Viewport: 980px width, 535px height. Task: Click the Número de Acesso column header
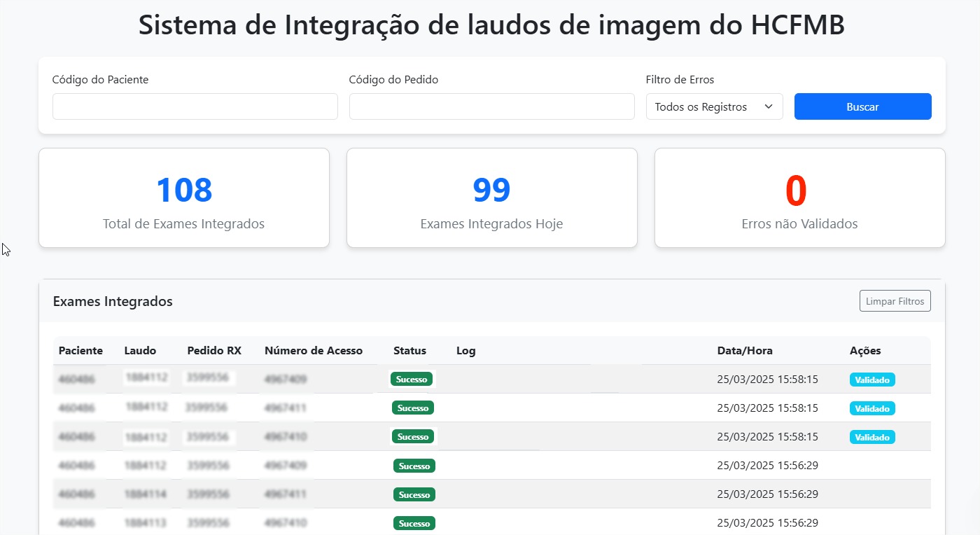pyautogui.click(x=314, y=351)
